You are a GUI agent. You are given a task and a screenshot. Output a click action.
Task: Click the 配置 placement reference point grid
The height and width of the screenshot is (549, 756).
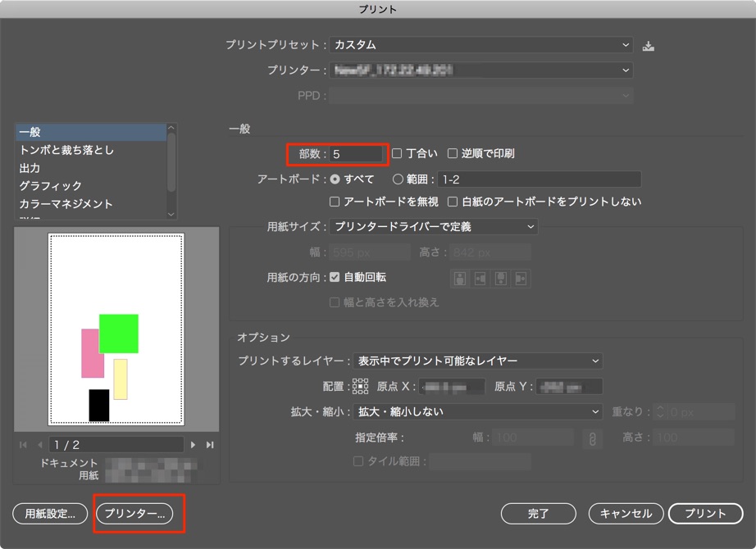tap(360, 387)
